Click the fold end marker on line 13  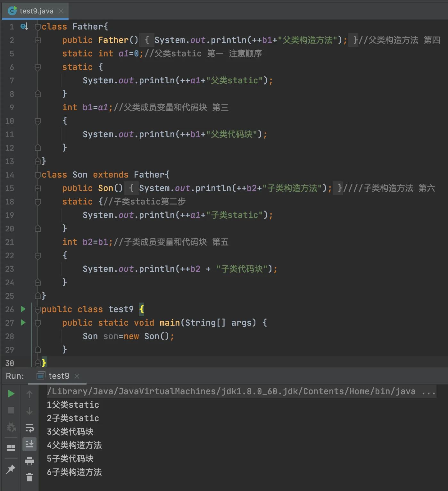pyautogui.click(x=38, y=162)
